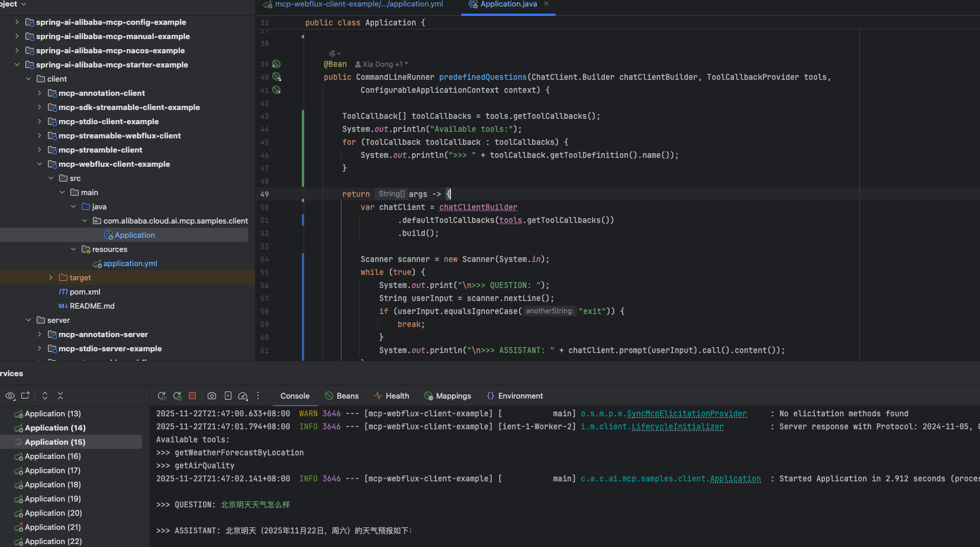Expand the mcp-annotation-server module

click(x=40, y=334)
